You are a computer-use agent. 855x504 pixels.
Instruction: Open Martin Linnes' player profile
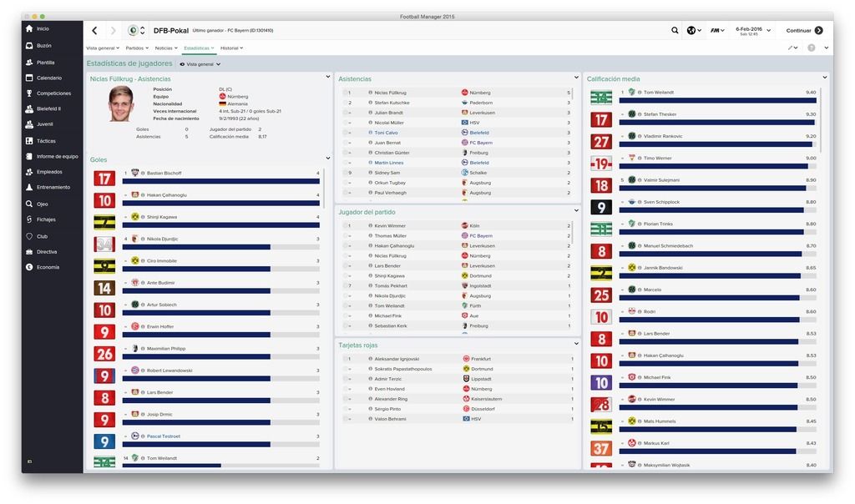389,163
